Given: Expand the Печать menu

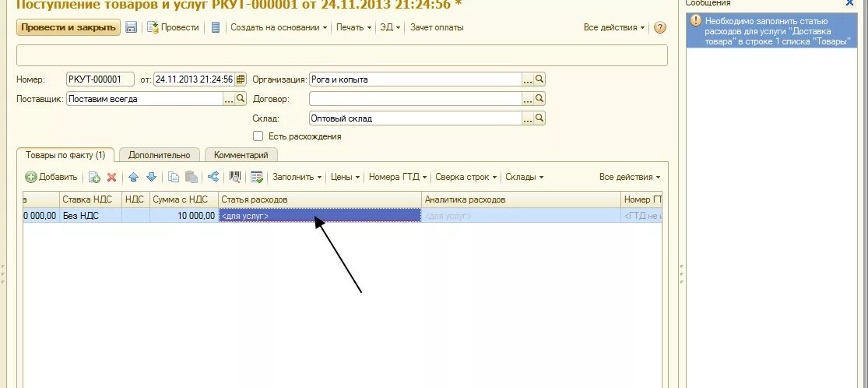Looking at the screenshot, I should pyautogui.click(x=353, y=27).
